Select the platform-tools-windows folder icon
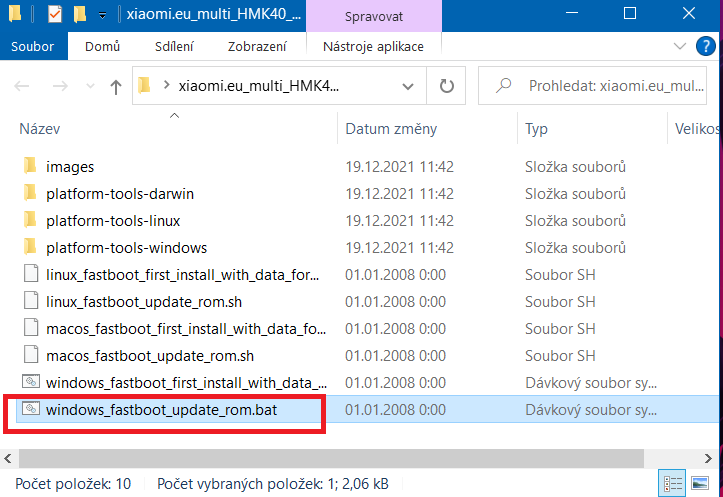The image size is (723, 497). click(x=30, y=247)
